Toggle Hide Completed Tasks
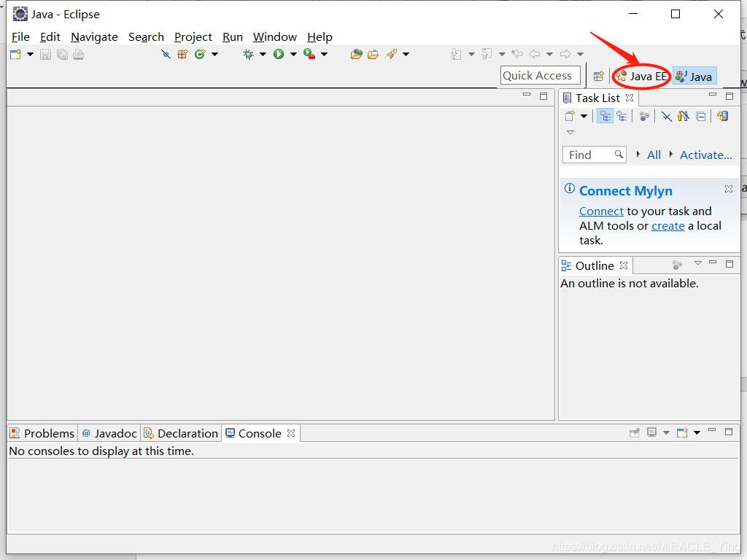 (x=667, y=116)
